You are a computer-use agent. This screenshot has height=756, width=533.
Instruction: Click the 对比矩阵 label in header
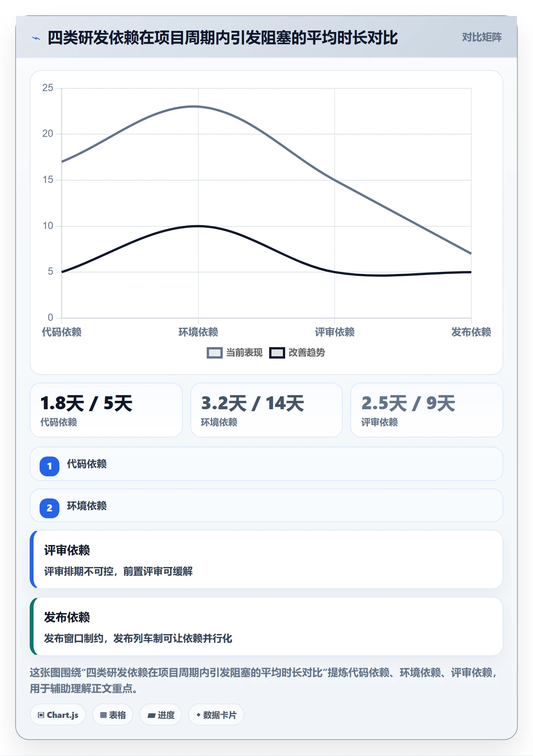pyautogui.click(x=482, y=37)
